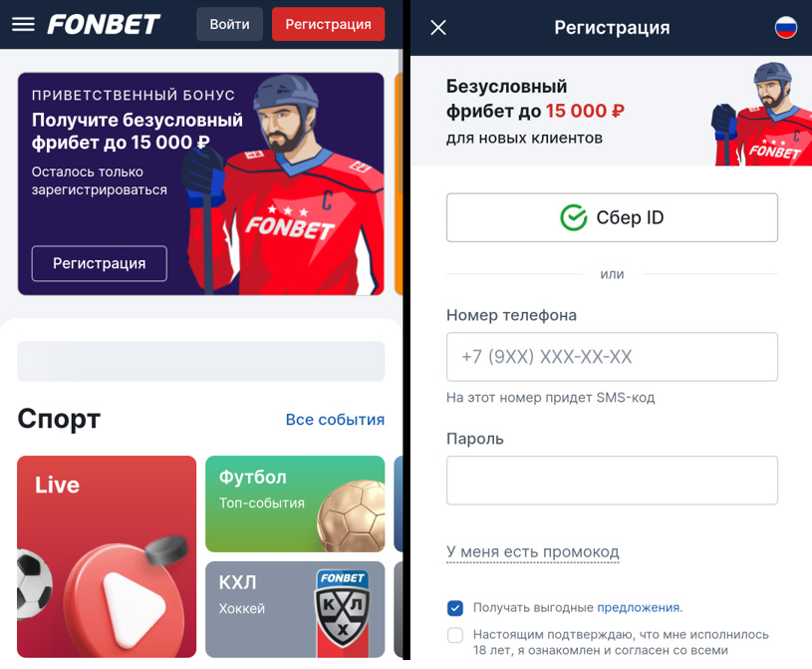The image size is (812, 669).
Task: Focus the Пароль input field
Action: 612,481
